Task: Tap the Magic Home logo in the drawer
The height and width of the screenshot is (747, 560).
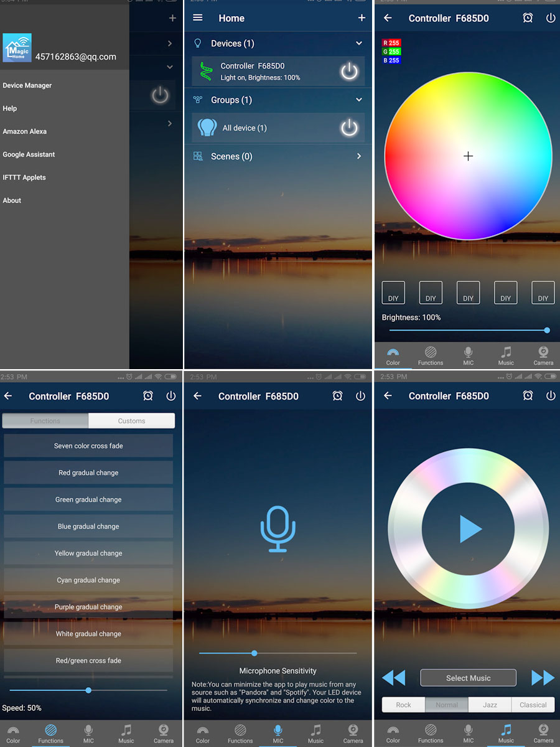Action: [17, 47]
